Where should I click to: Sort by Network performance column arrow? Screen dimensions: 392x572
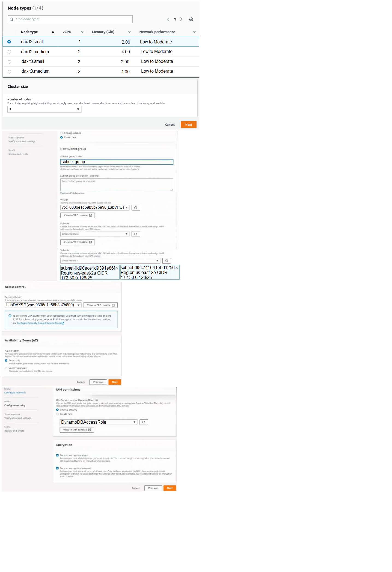[194, 32]
